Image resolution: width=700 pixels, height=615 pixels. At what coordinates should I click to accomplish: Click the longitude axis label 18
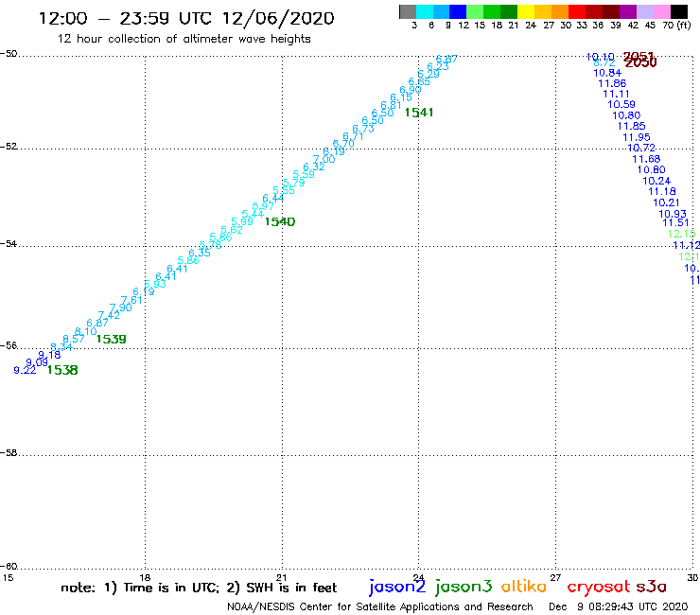(x=145, y=577)
